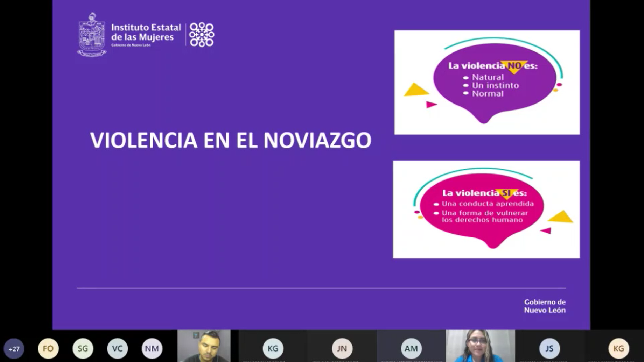Image resolution: width=644 pixels, height=362 pixels.
Task: Select the KG avatar beside JN
Action: (273, 348)
